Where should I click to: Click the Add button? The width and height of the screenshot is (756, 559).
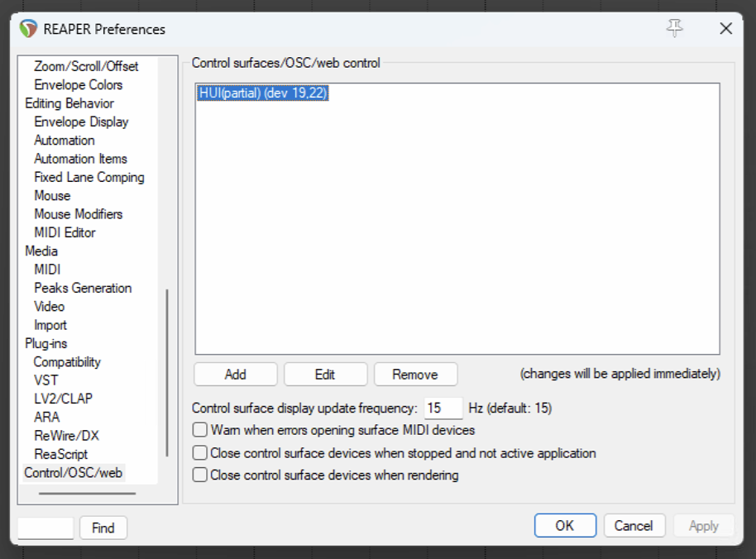(235, 374)
